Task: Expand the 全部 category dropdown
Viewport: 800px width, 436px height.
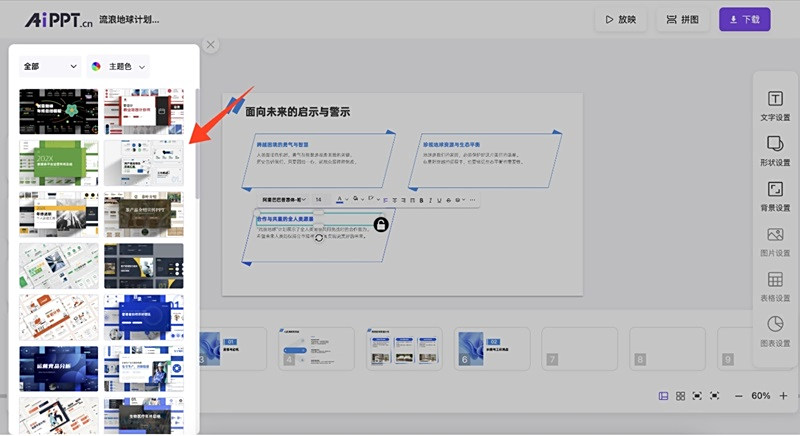Action: tap(50, 67)
